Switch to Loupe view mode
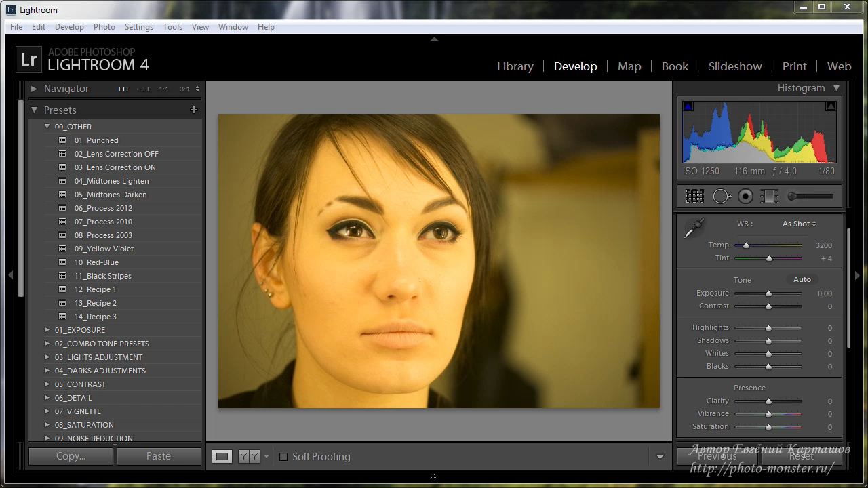868x488 pixels. 222,457
